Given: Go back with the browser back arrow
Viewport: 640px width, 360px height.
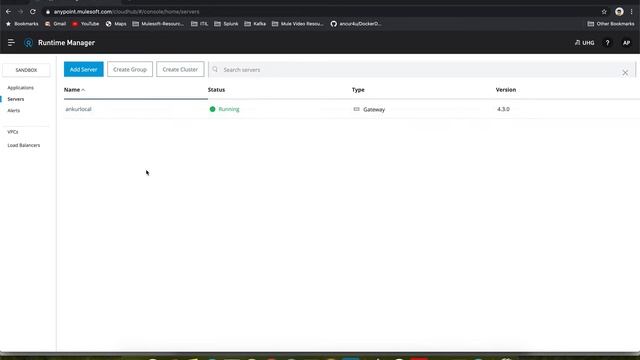Looking at the screenshot, I should [8, 11].
